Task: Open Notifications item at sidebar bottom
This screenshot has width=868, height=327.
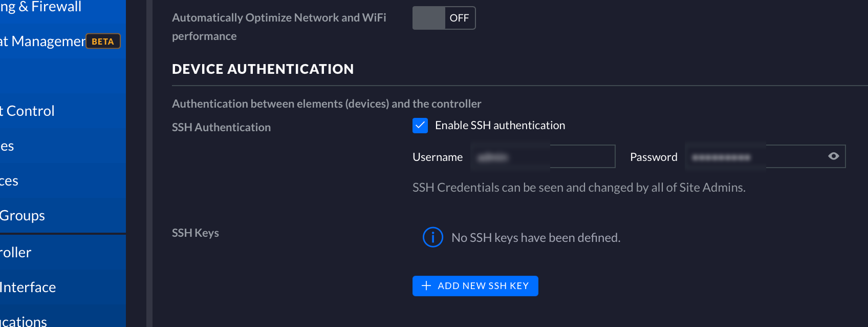Action: 24,321
